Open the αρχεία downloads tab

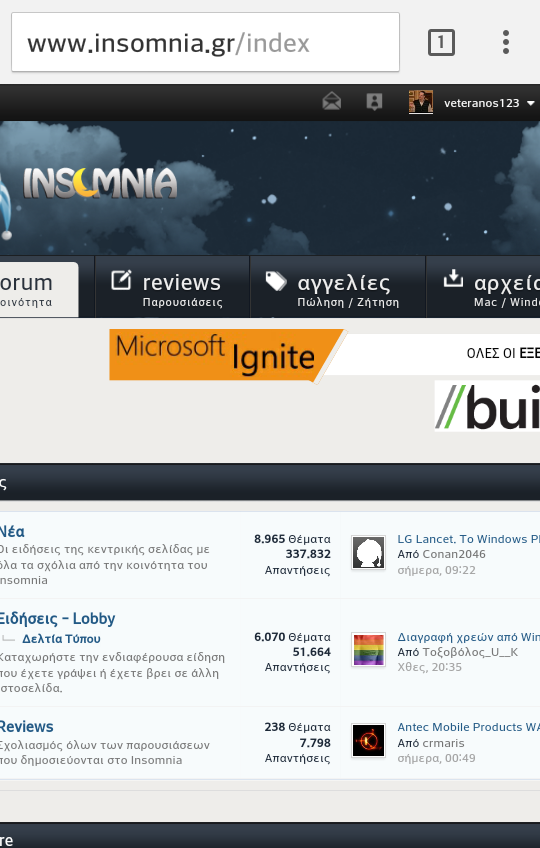point(483,287)
